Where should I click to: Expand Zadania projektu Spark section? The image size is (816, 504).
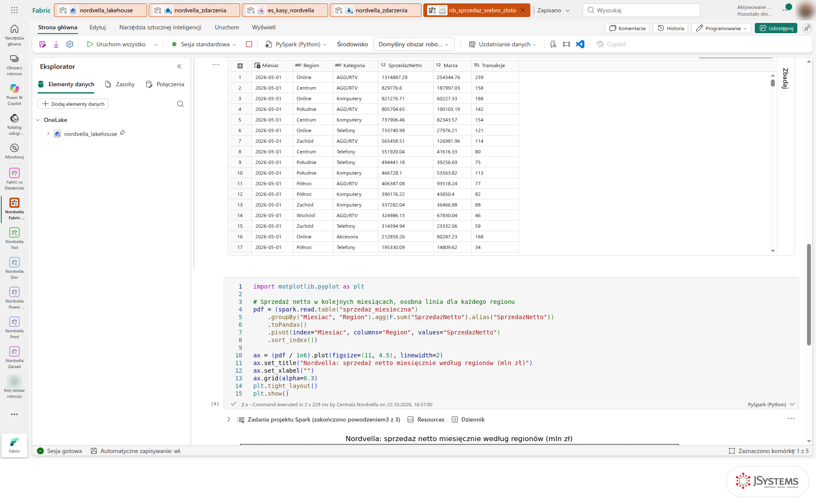229,419
